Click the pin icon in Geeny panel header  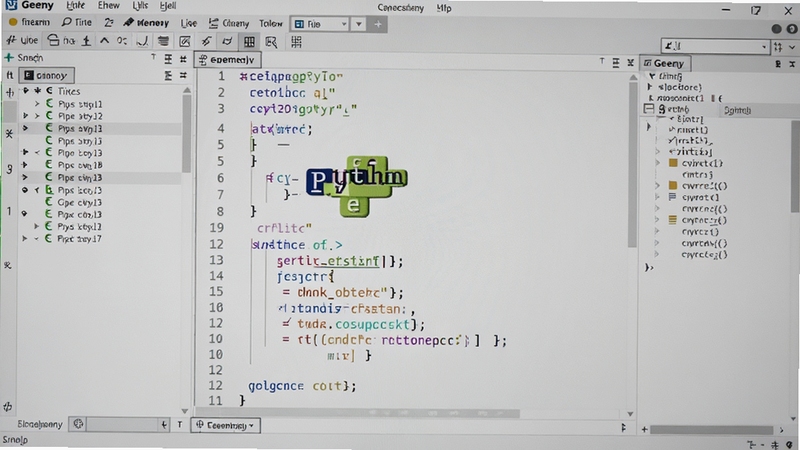pyautogui.click(x=778, y=64)
